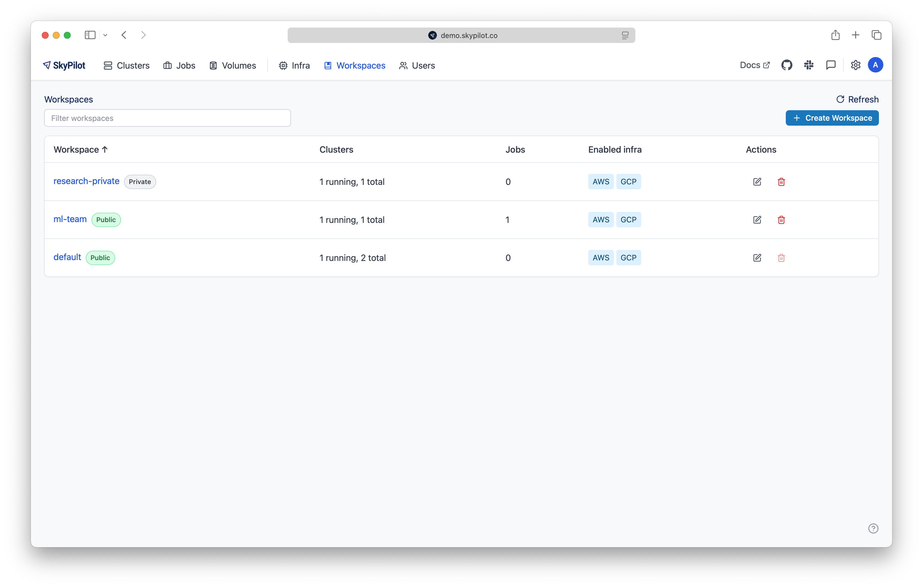Open the feedback chat bubble icon
This screenshot has height=588, width=923.
(831, 65)
